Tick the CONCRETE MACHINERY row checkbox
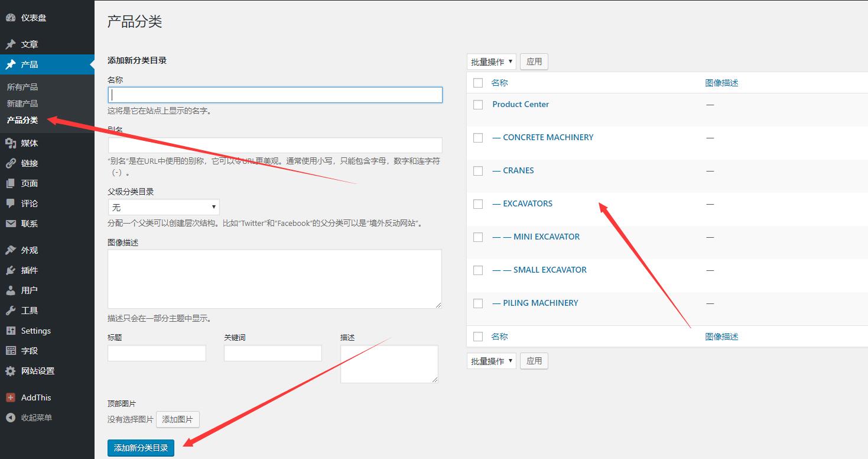Image resolution: width=868 pixels, height=459 pixels. click(479, 137)
